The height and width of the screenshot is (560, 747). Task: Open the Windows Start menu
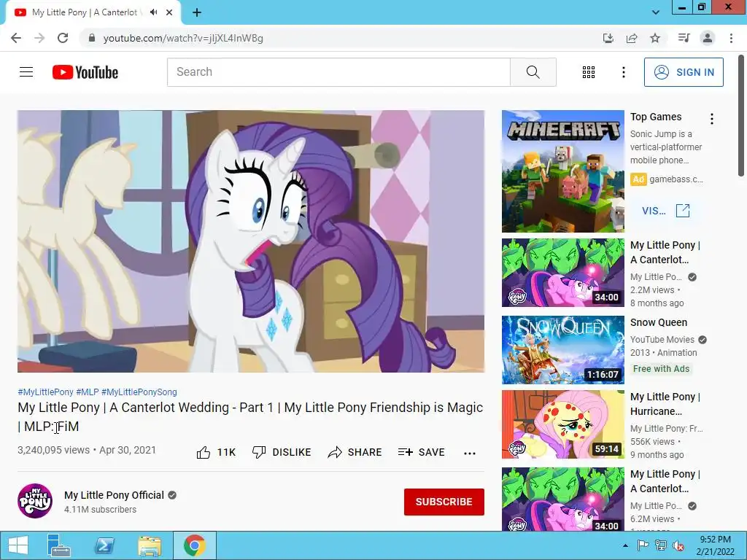click(x=18, y=545)
